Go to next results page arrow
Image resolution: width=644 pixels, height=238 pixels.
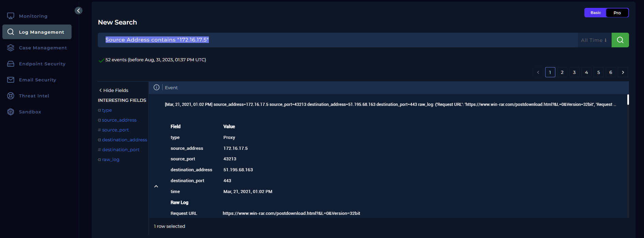point(623,72)
